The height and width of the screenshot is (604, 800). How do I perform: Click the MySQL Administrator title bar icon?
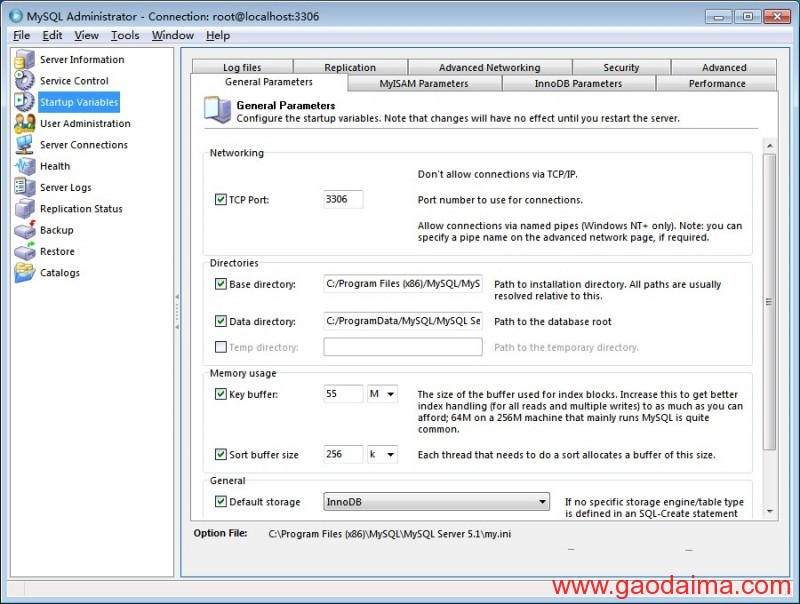point(16,16)
